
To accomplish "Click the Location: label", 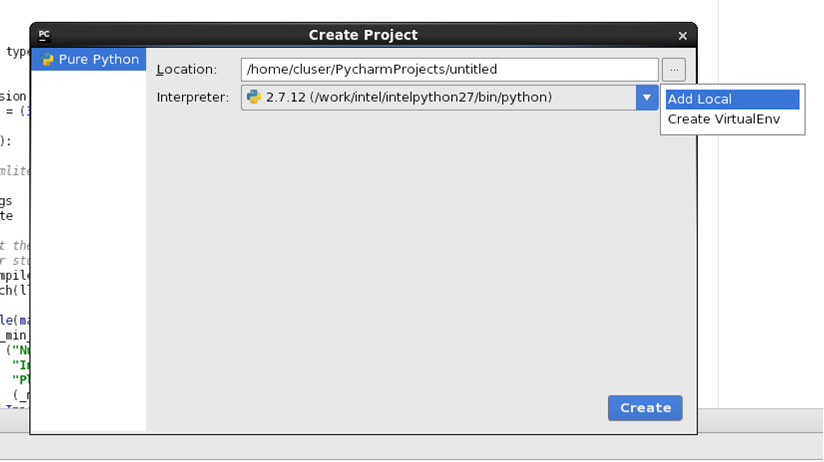I will point(187,69).
